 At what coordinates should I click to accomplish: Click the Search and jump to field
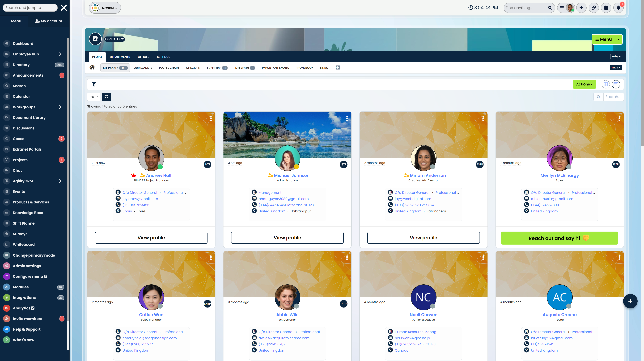point(30,8)
